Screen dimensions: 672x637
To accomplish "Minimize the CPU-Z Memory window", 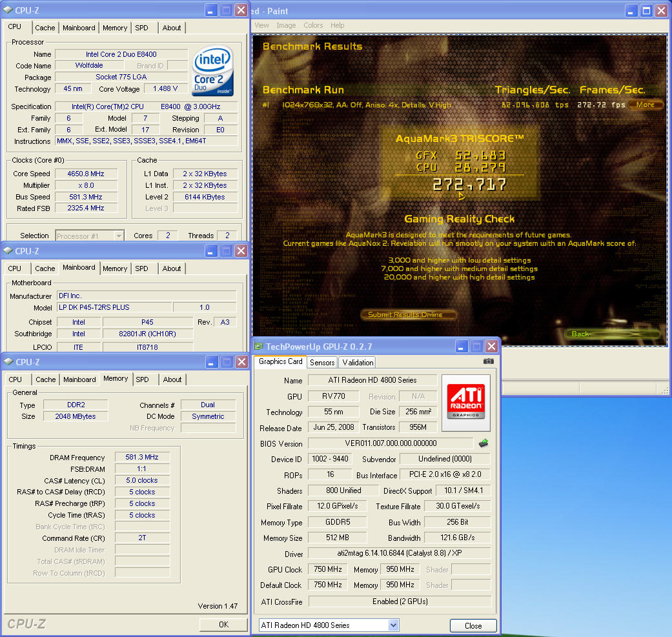I will pos(211,362).
